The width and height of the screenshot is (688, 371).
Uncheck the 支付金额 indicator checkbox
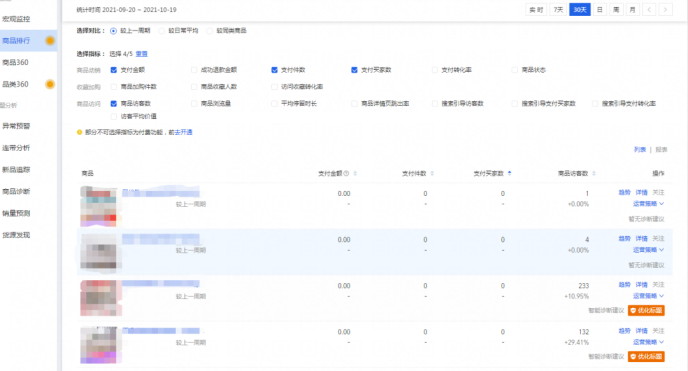point(114,70)
